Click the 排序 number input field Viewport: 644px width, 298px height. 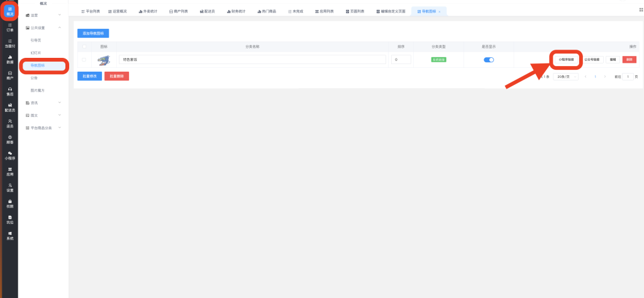point(401,60)
